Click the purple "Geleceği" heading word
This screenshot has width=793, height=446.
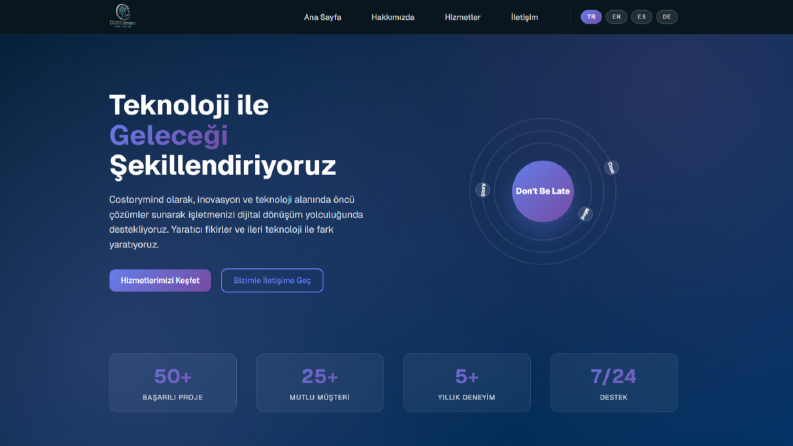[x=168, y=136]
